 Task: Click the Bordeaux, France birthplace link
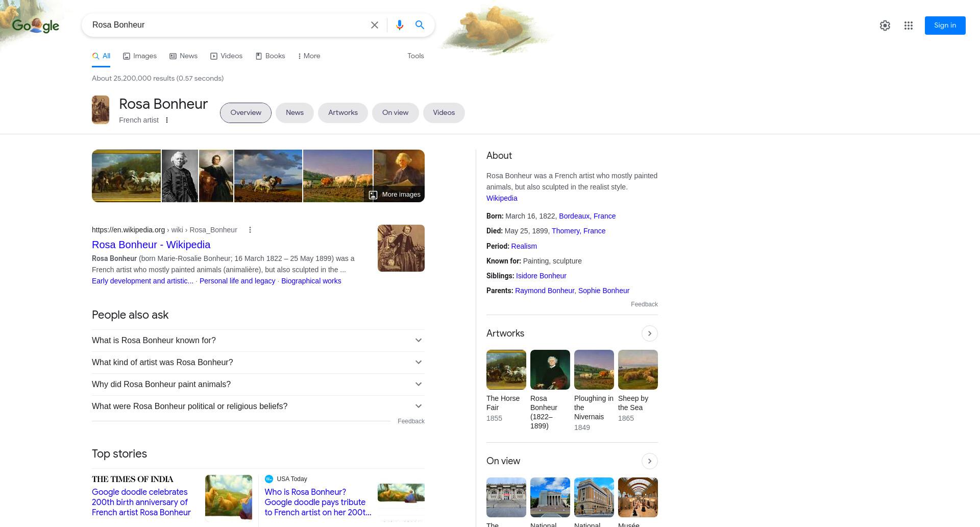coord(587,217)
